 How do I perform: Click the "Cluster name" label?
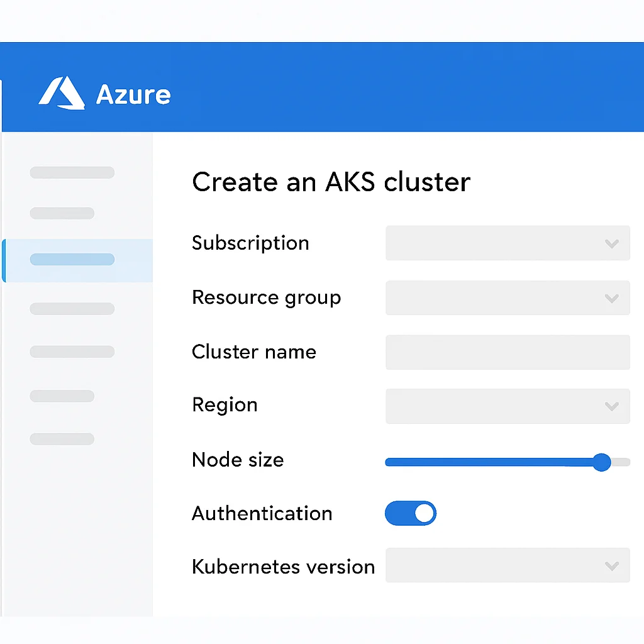(x=254, y=352)
